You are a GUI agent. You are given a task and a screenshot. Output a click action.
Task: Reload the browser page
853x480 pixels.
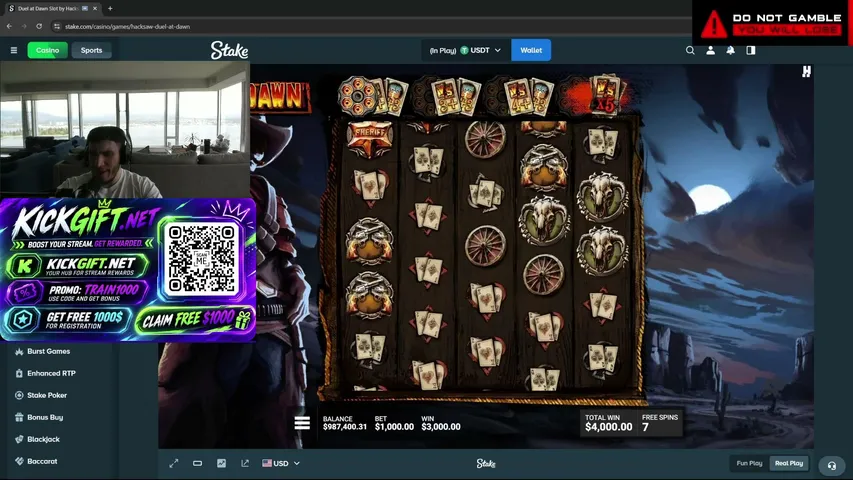point(39,26)
